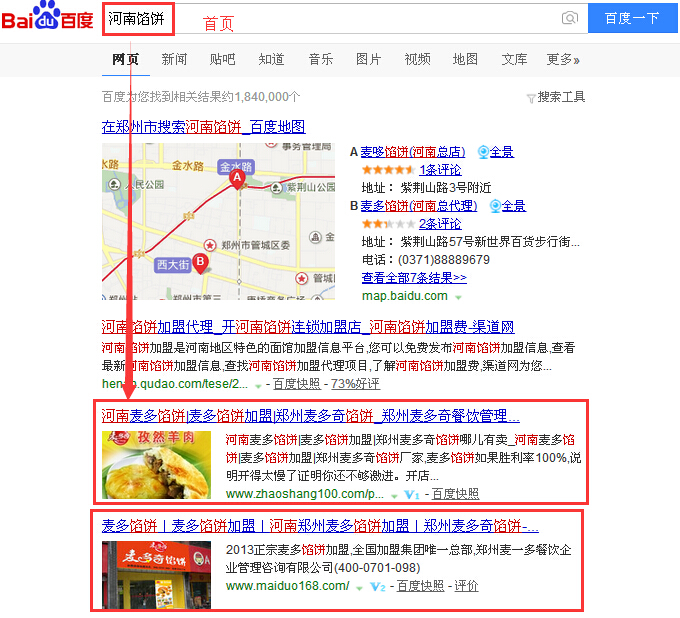Open 百度快照 for qudao.com result
The height and width of the screenshot is (618, 680).
coord(296,384)
